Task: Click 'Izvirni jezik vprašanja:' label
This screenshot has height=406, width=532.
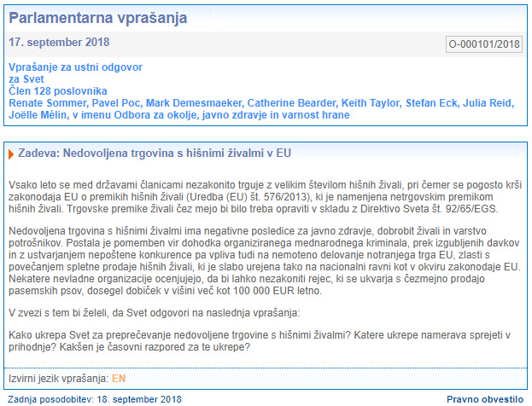Action: click(x=59, y=379)
